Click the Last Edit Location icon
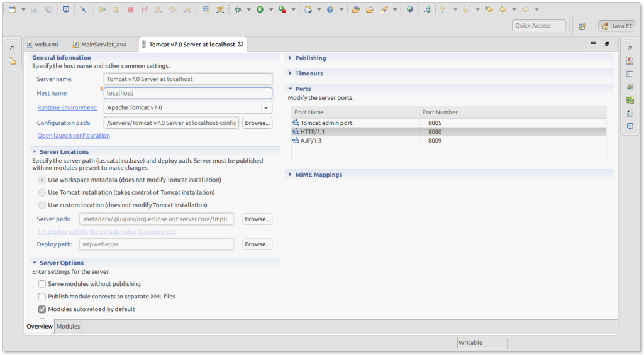Image resolution: width=644 pixels, height=355 pixels. click(x=489, y=9)
